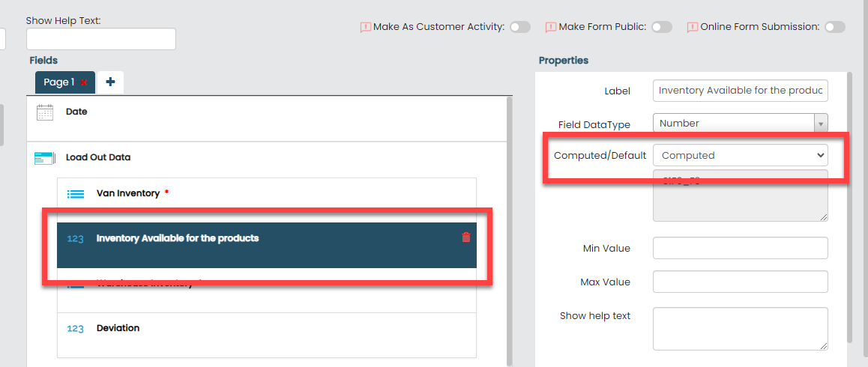Viewport: 868px width, 367px height.
Task: Click the Deviation number field icon
Action: [76, 329]
